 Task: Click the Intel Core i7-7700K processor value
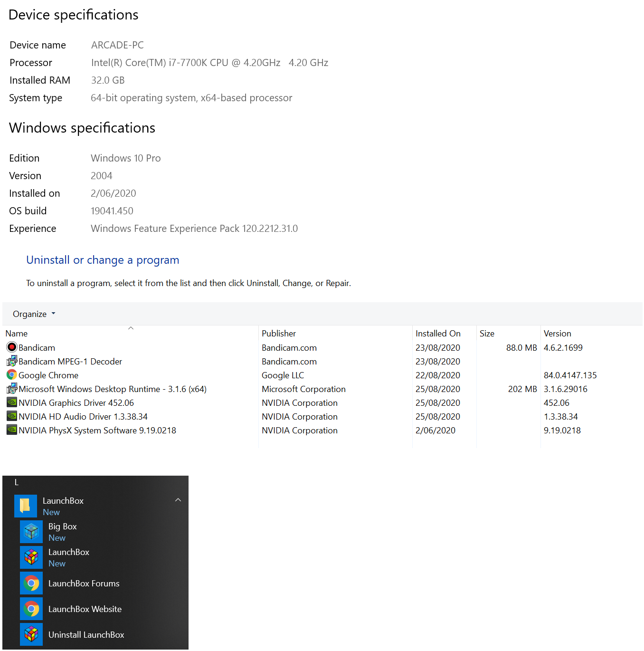click(209, 63)
